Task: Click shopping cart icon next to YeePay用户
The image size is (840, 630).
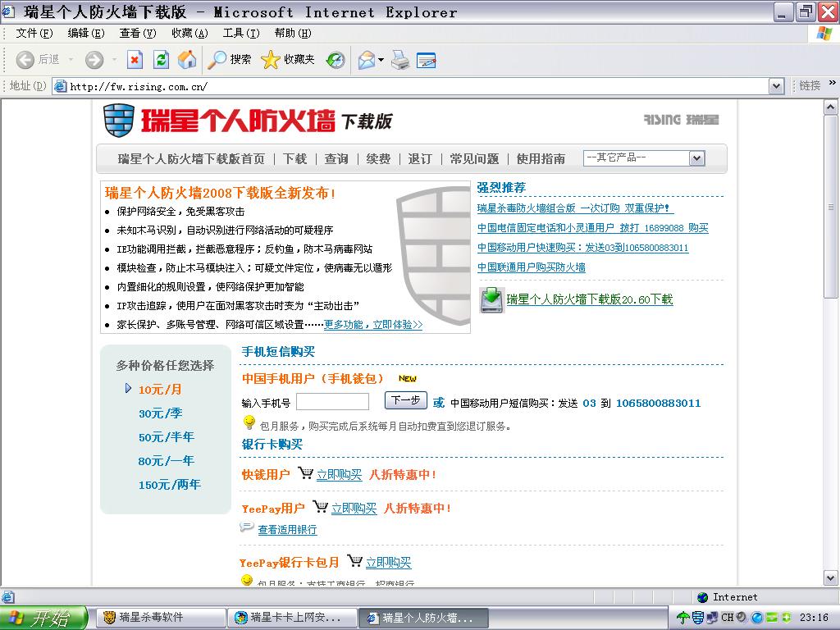Action: pos(320,506)
